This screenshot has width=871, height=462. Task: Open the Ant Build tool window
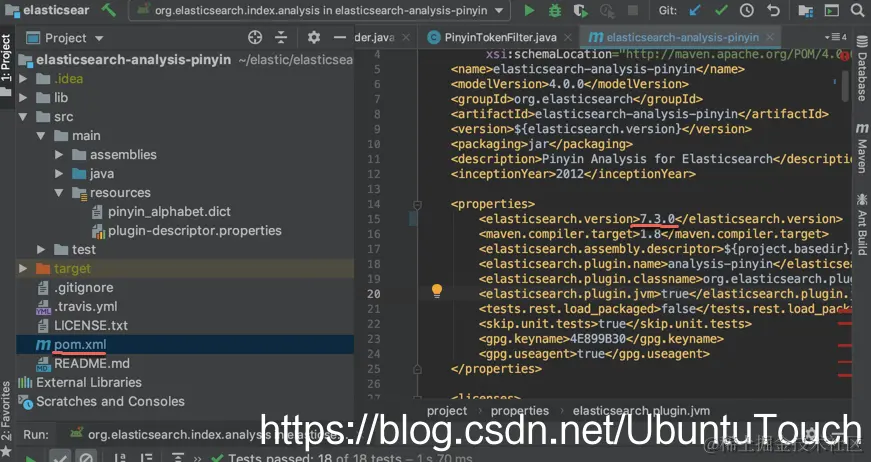[862, 223]
